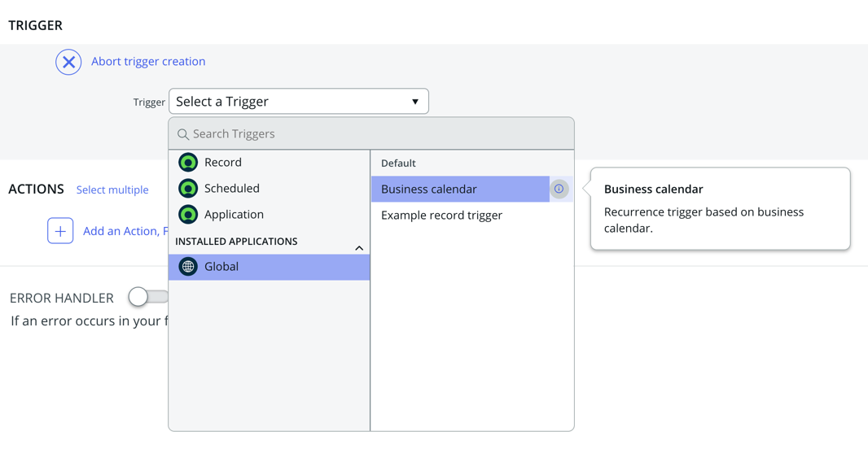
Task: Collapse the Installed Applications section chevron
Action: pos(359,248)
